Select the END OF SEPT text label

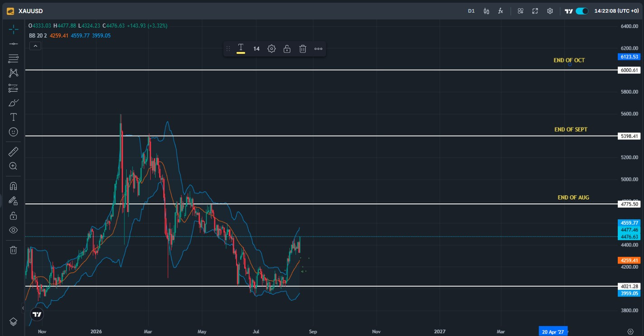[571, 129]
